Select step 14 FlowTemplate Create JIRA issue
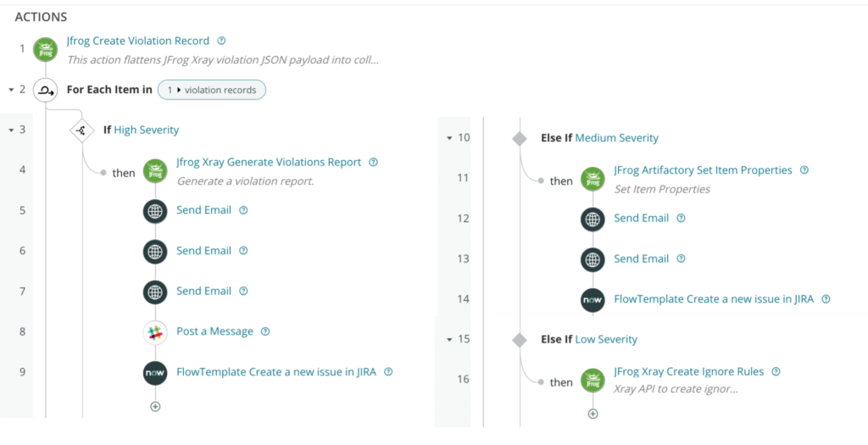 tap(714, 298)
